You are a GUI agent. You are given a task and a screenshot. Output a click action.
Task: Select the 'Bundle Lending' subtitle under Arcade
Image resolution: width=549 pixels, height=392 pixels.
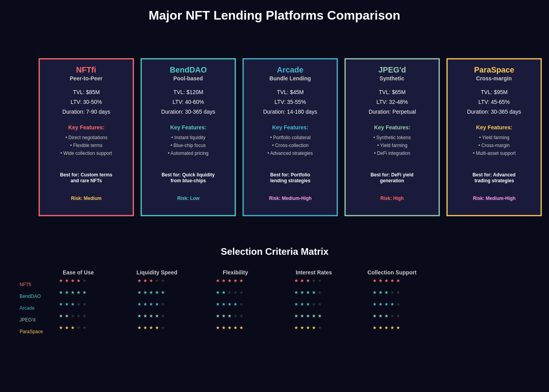(290, 78)
